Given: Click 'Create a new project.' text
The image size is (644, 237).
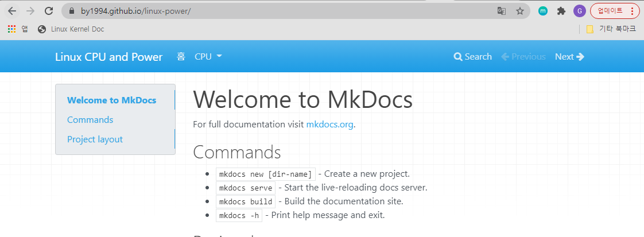Looking at the screenshot, I should coord(367,174).
